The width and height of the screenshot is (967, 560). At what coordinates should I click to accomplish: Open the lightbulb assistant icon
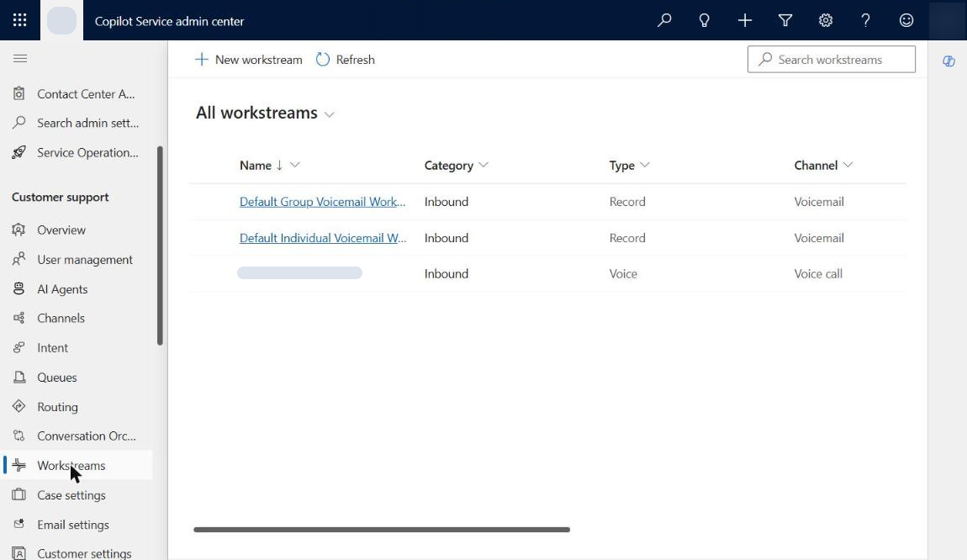(705, 20)
